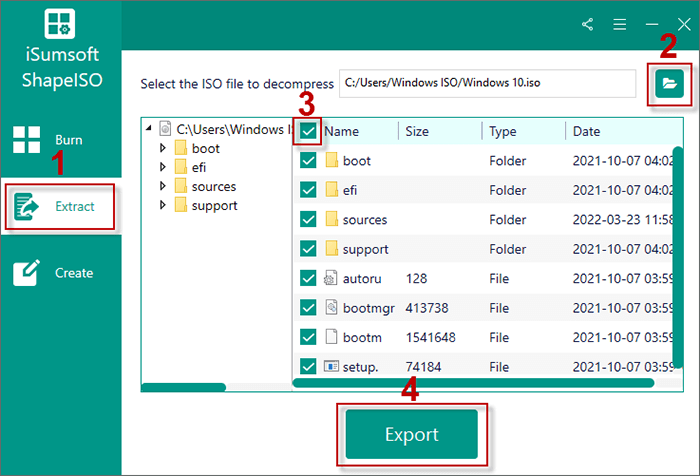Sort the list by Size column

[x=438, y=131]
